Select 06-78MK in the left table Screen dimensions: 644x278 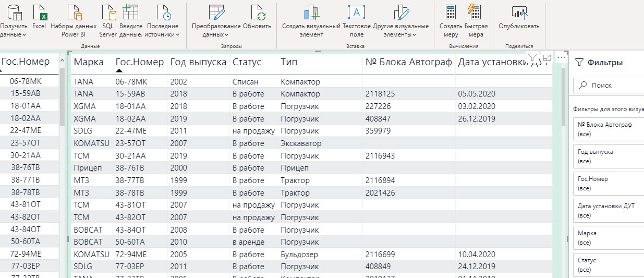coord(26,81)
